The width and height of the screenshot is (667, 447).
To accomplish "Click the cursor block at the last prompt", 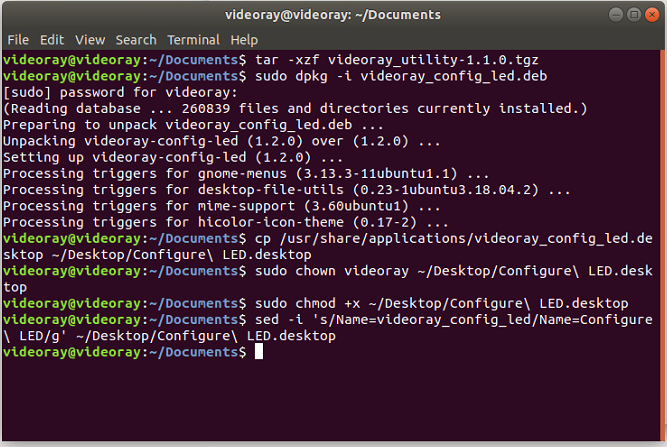I will tap(259, 352).
